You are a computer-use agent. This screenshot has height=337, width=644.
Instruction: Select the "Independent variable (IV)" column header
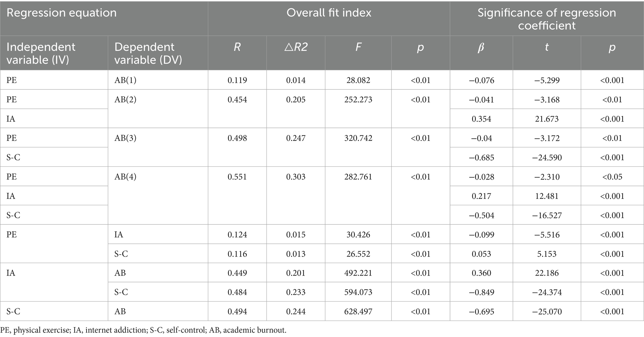(41, 53)
